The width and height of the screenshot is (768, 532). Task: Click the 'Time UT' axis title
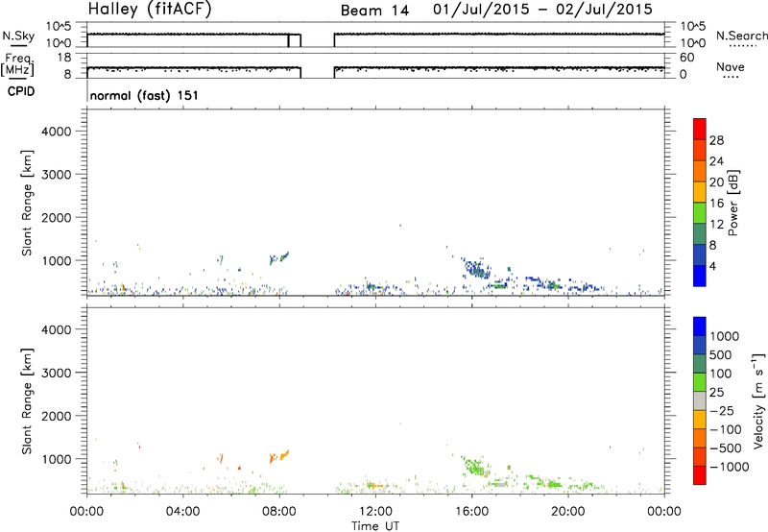pyautogui.click(x=375, y=526)
